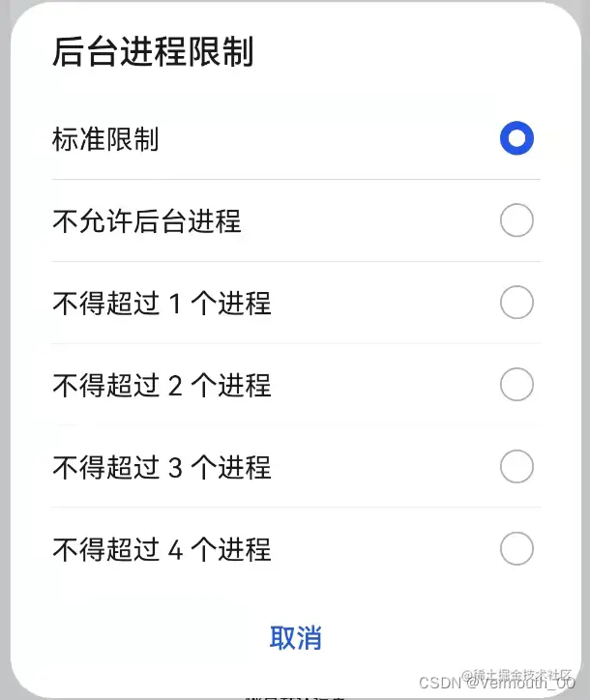Select the 标准限制 radio button

click(516, 138)
